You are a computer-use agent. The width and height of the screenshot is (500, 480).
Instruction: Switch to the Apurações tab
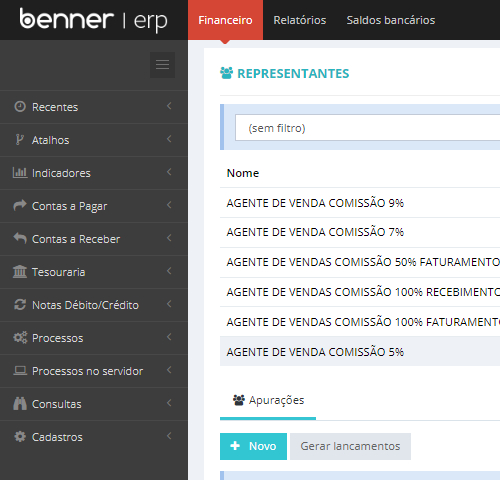(268, 400)
